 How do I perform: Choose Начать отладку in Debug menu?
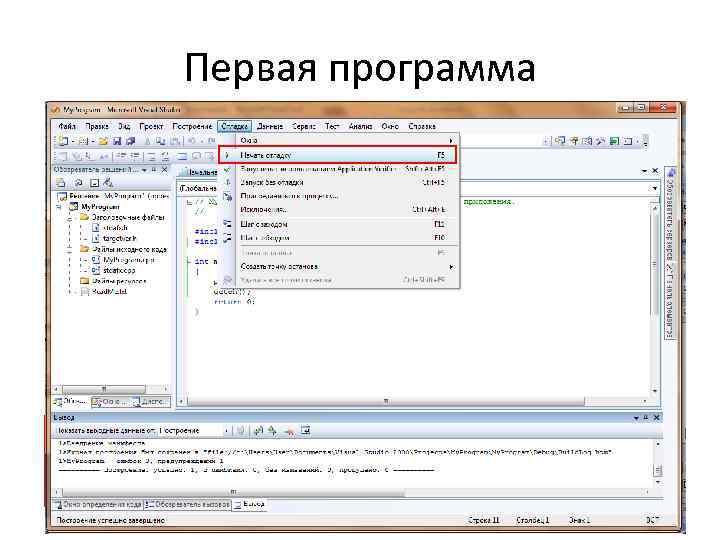(x=338, y=155)
